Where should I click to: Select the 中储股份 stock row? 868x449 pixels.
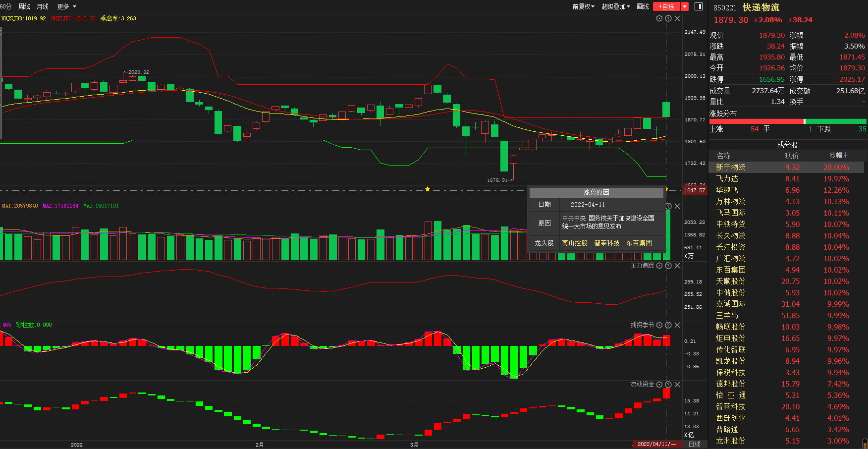point(787,293)
